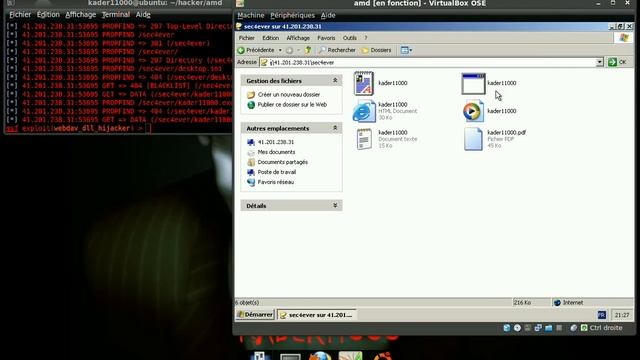This screenshot has width=640, height=360.
Task: Click the sec4ever taskbar window button
Action: pyautogui.click(x=317, y=315)
